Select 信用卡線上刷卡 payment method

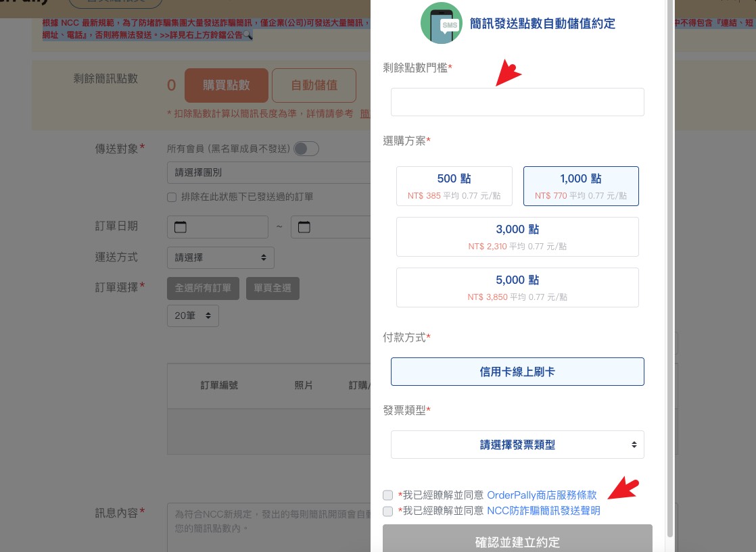[517, 372]
